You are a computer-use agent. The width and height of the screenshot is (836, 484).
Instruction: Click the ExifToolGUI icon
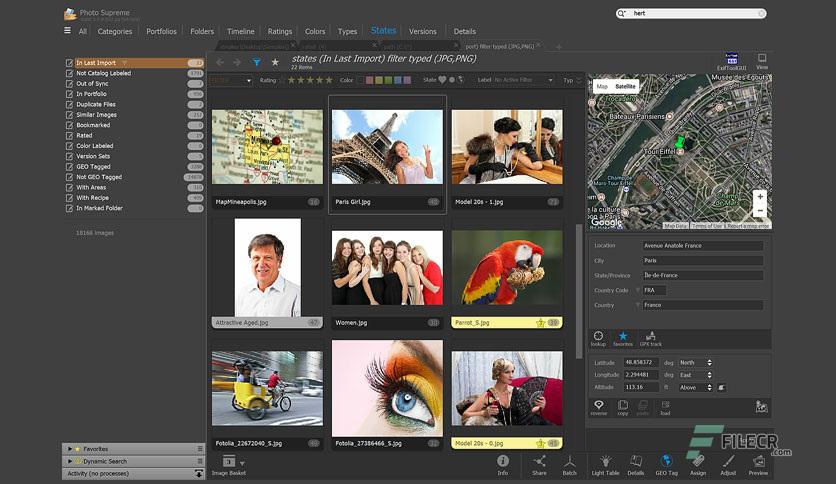coord(732,59)
